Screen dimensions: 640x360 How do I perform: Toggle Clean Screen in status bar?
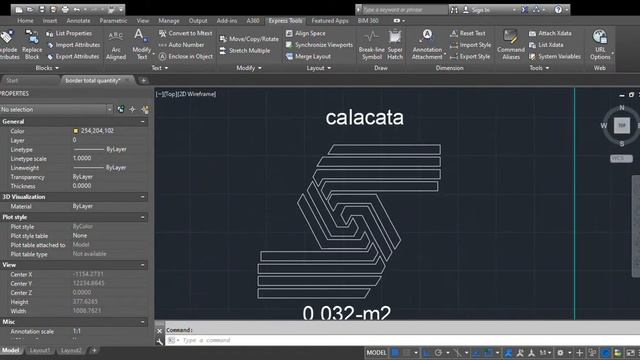pyautogui.click(x=630, y=353)
